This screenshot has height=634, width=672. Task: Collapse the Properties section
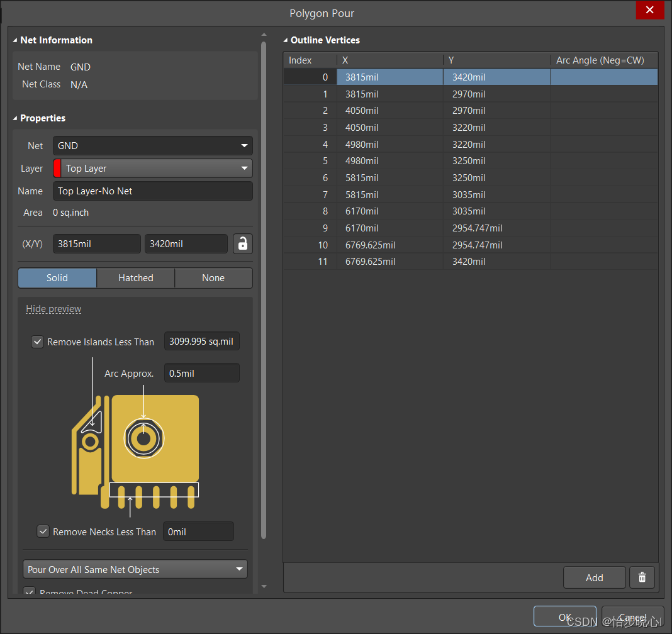tap(15, 118)
